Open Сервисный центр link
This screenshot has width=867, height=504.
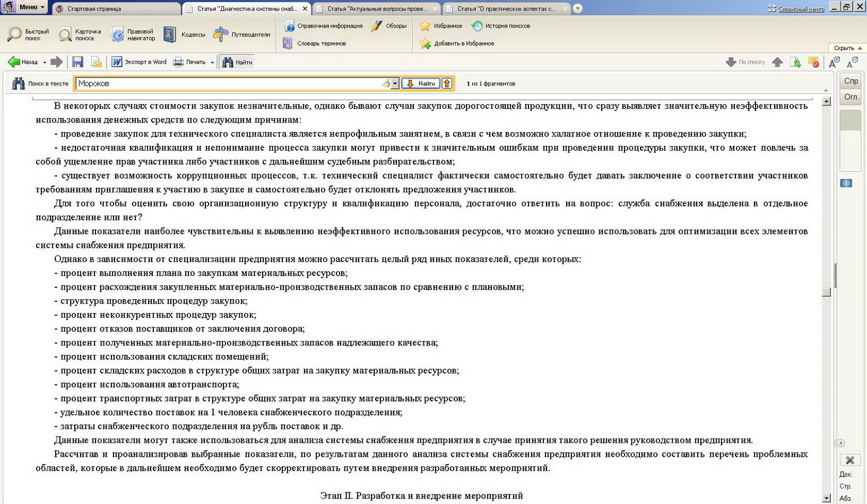pos(800,8)
